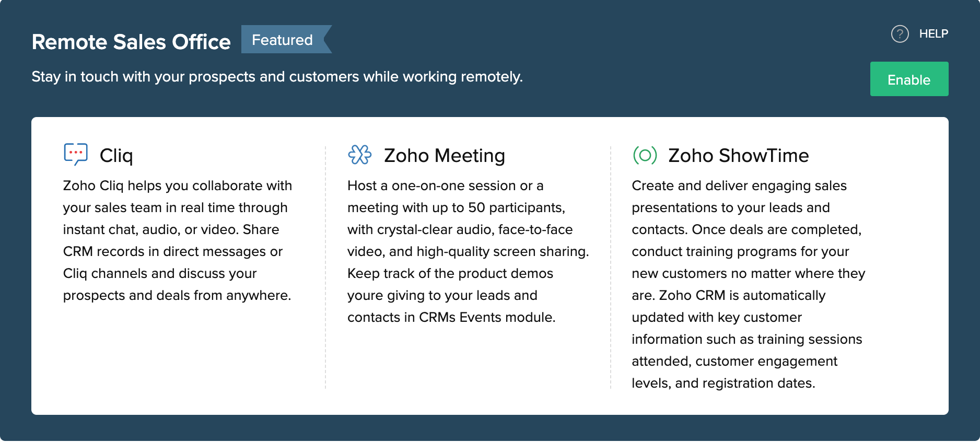Open the HELP text link
Viewport: 980px width, 442px height.
tap(934, 34)
